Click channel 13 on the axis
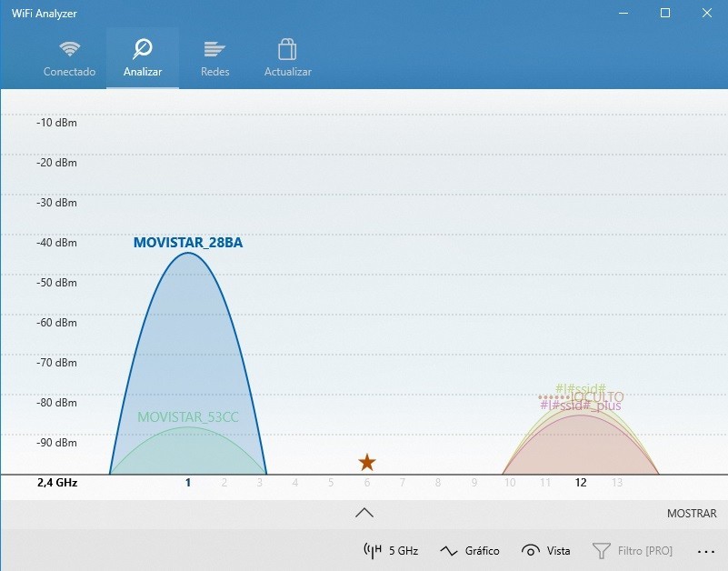728x571 pixels. tap(616, 483)
